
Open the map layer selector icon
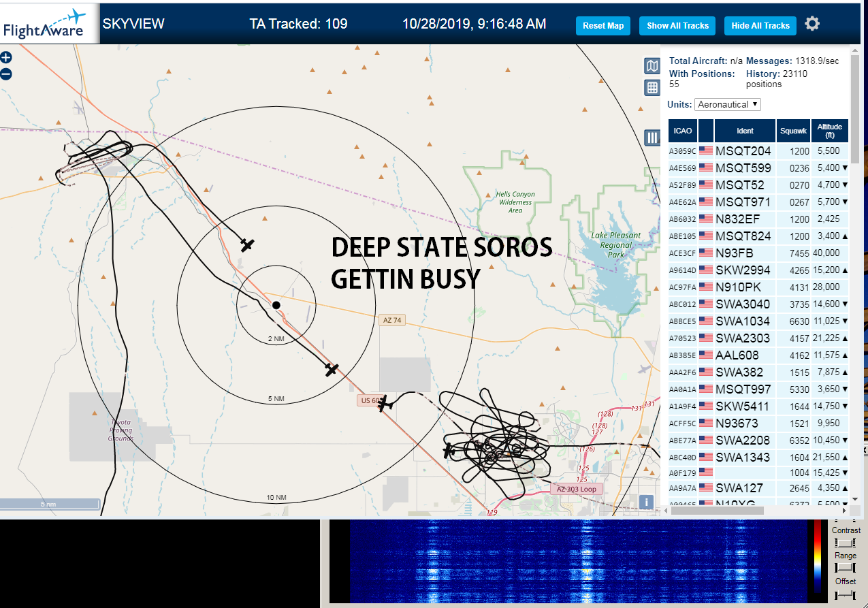coord(652,66)
